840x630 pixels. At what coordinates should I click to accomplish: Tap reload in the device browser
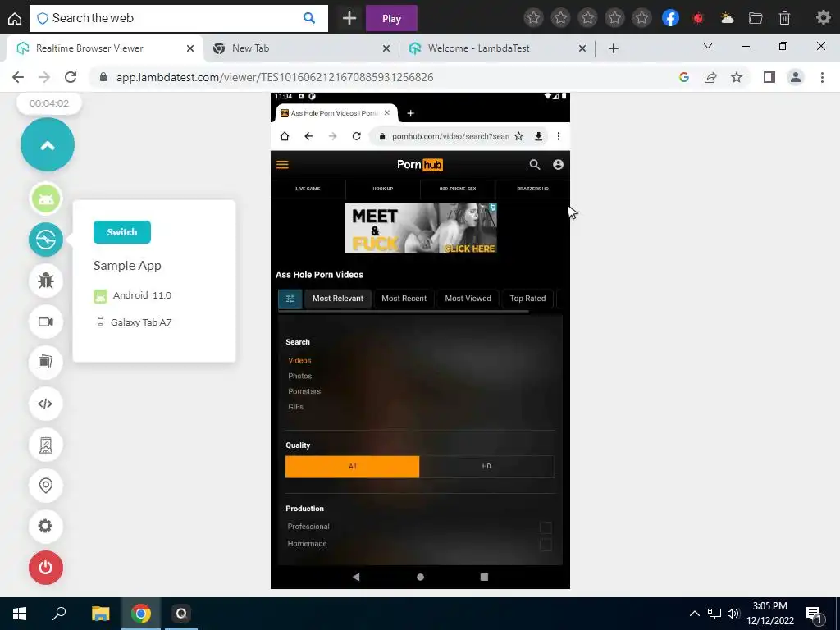(356, 136)
